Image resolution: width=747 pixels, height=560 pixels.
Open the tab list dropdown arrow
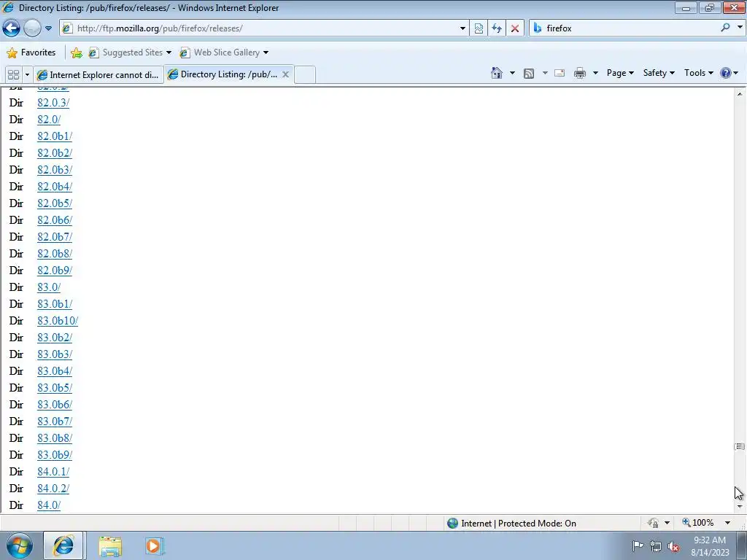coord(27,75)
